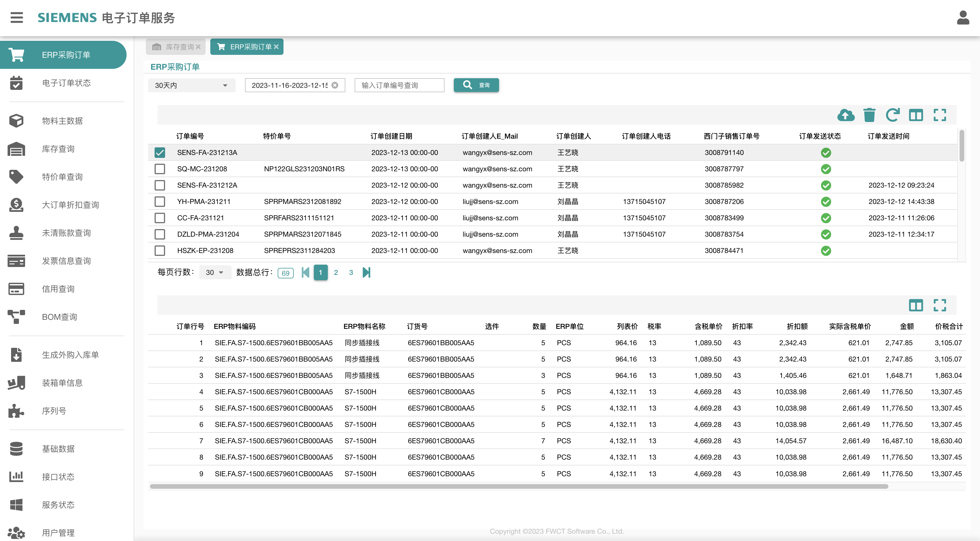Click the sent-status check for YH-PMA-231211

click(826, 202)
